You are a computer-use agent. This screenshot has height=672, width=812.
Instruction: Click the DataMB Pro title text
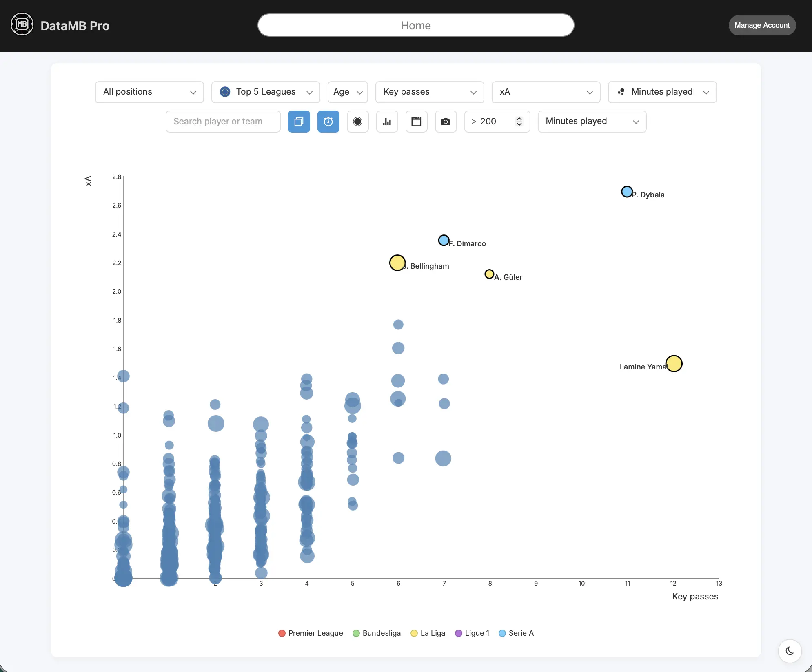pyautogui.click(x=75, y=26)
